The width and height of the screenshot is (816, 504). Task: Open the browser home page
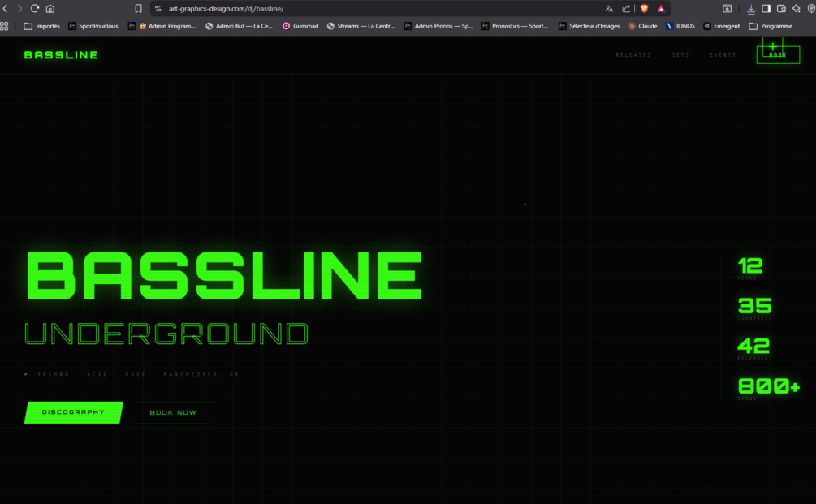tap(50, 8)
